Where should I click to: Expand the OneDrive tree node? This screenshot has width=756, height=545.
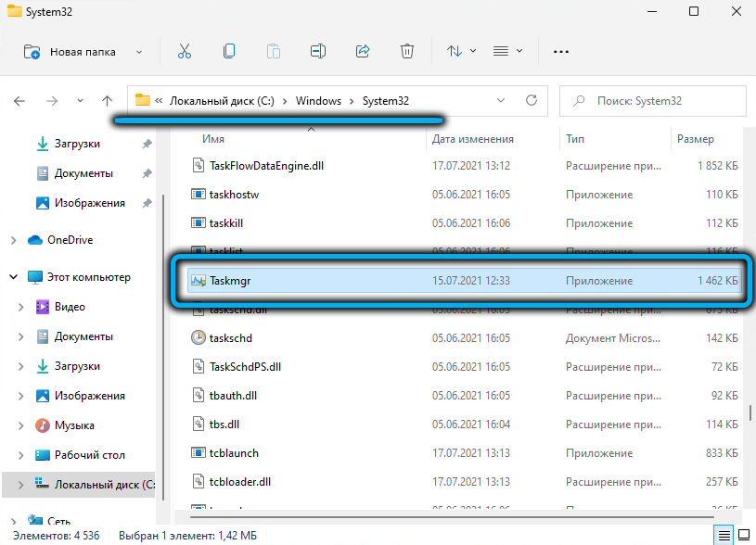coord(13,240)
